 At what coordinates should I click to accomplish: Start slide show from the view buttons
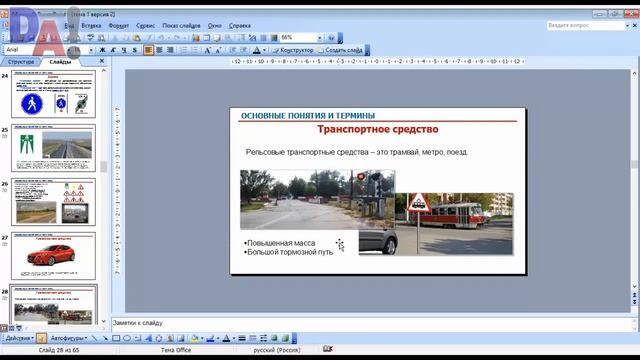point(19,328)
